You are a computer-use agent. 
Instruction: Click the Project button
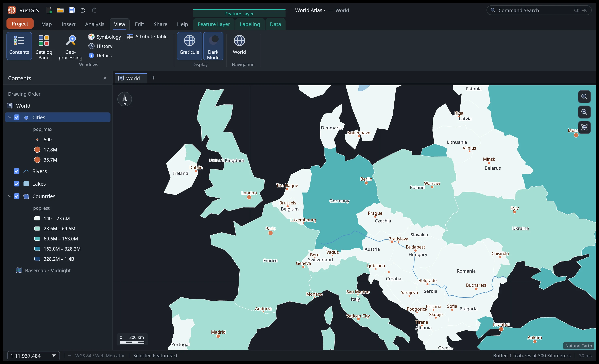[20, 24]
